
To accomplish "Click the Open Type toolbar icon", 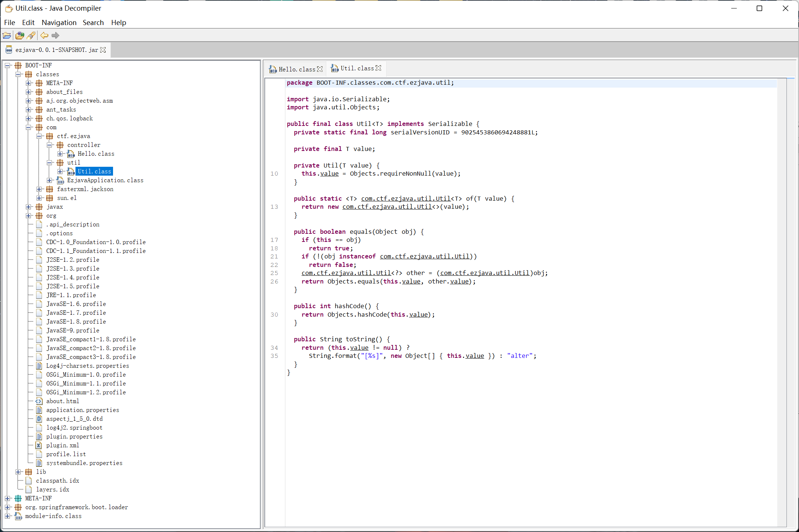I will (20, 35).
